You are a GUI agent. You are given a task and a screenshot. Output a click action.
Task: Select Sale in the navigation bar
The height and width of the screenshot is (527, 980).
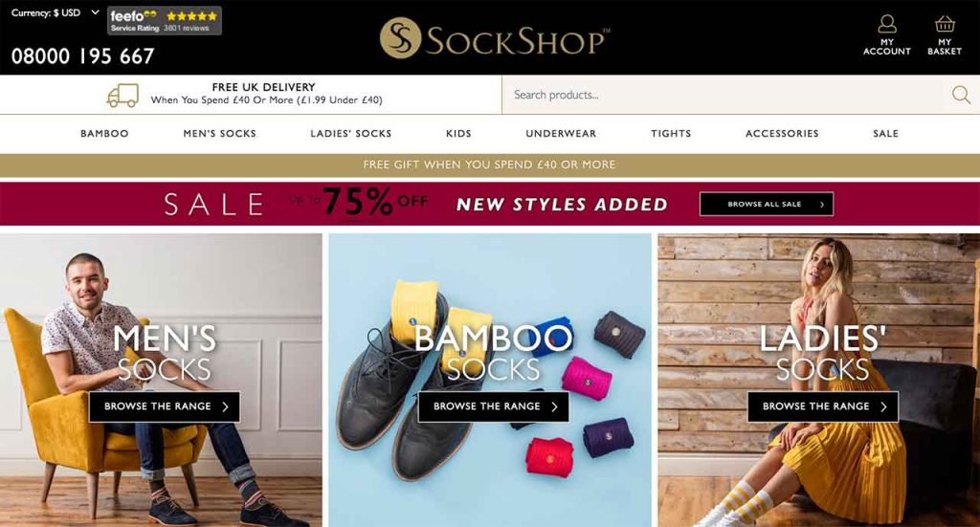click(x=885, y=134)
